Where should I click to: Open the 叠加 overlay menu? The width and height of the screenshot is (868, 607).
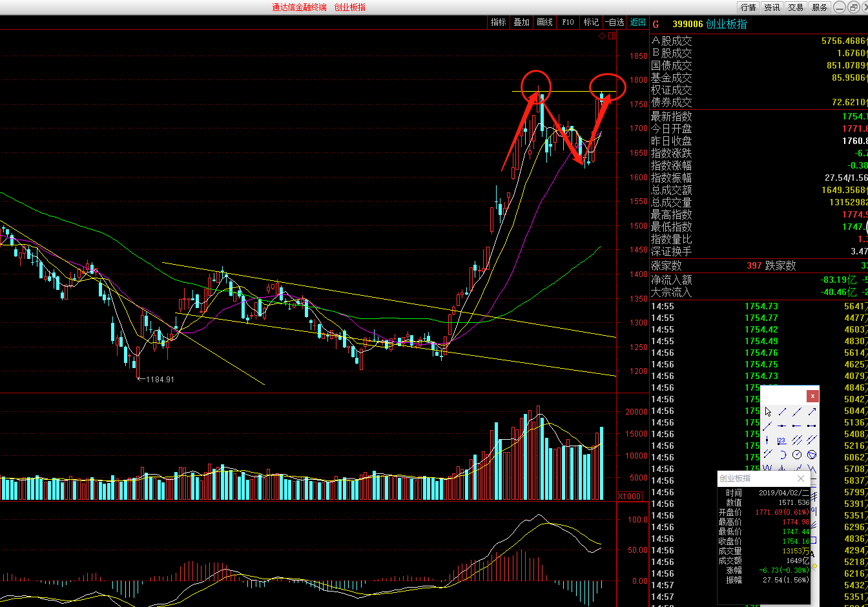pyautogui.click(x=522, y=22)
